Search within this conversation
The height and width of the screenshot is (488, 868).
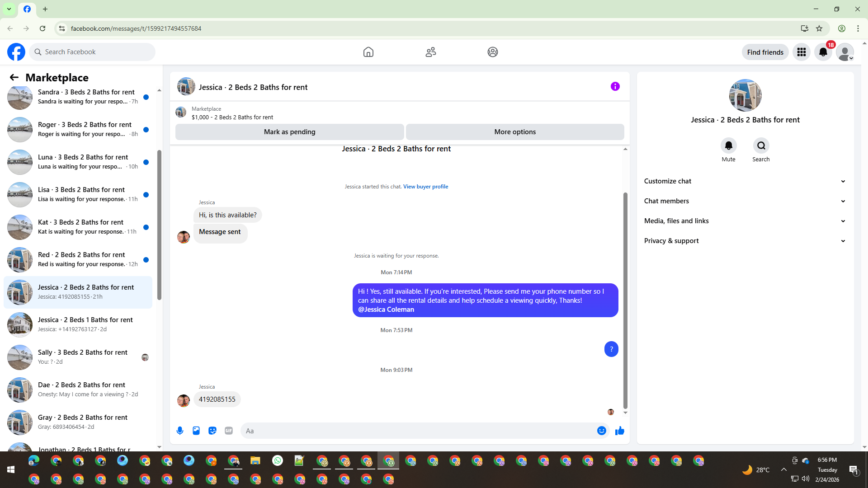click(x=761, y=146)
